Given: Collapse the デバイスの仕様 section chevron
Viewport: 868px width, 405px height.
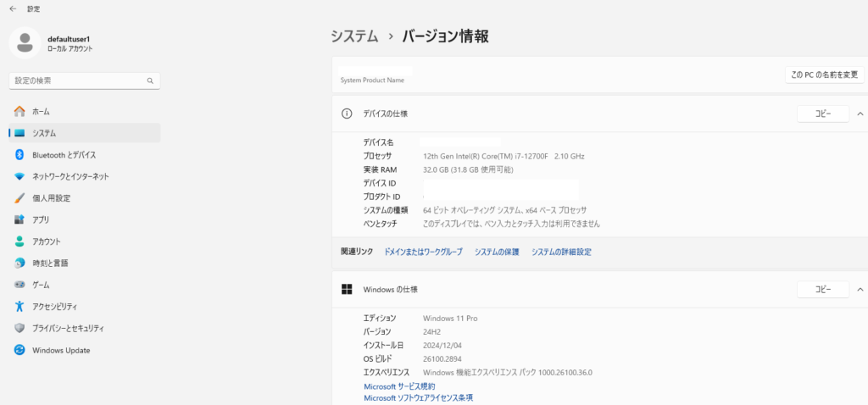Looking at the screenshot, I should point(860,114).
